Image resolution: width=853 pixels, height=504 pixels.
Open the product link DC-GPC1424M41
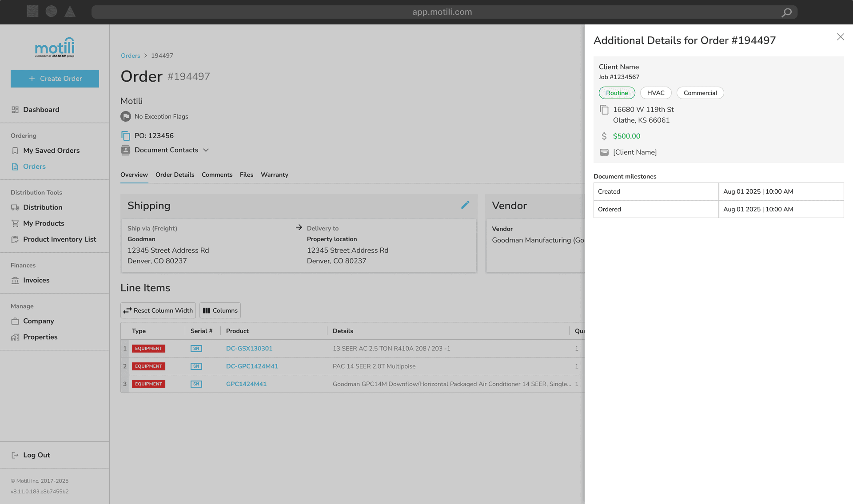252,366
